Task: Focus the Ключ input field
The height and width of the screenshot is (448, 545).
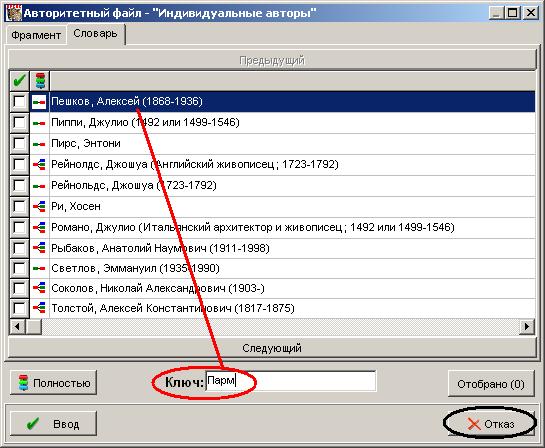Action: pyautogui.click(x=291, y=381)
